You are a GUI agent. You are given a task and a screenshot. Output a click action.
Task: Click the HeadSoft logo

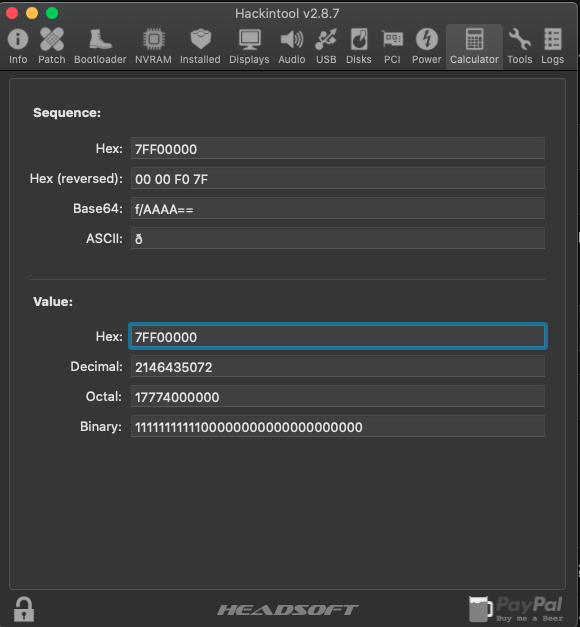pos(288,610)
